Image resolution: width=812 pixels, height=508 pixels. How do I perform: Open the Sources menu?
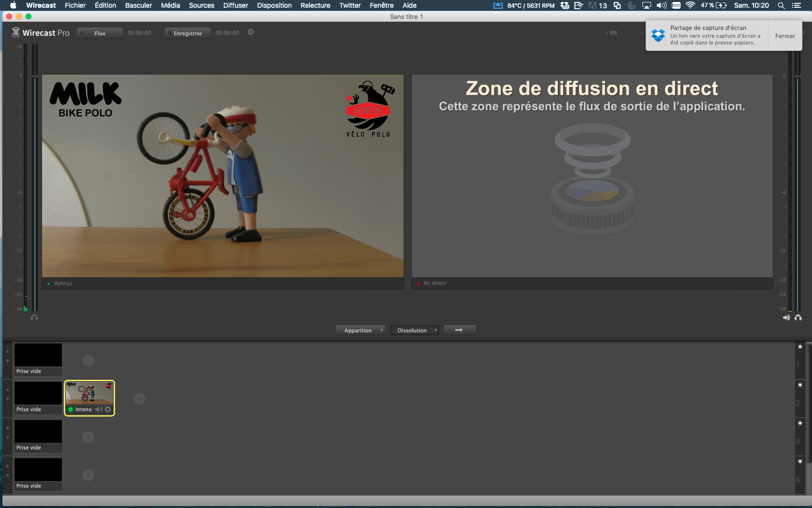tap(201, 5)
